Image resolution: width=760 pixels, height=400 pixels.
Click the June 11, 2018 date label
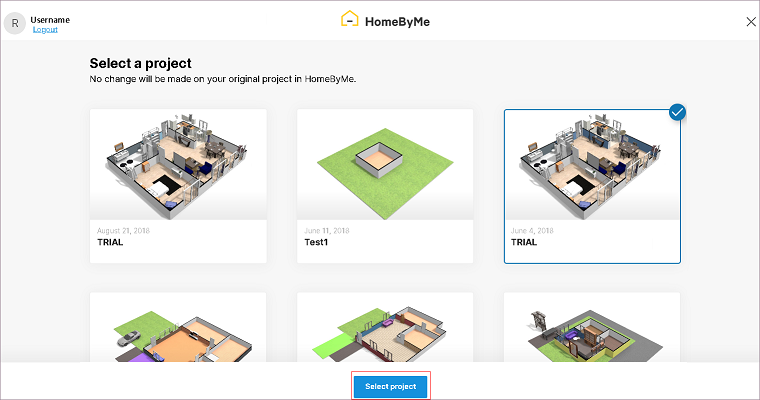(326, 231)
